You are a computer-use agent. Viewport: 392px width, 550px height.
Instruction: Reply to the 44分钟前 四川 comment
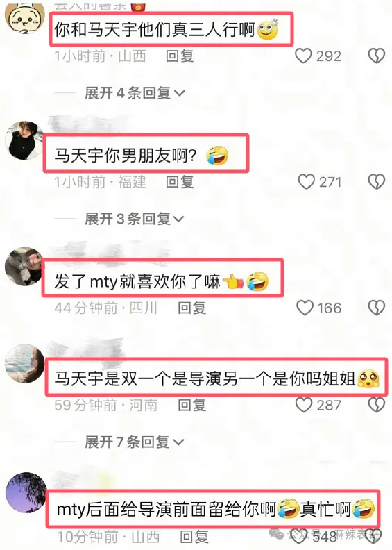192,308
